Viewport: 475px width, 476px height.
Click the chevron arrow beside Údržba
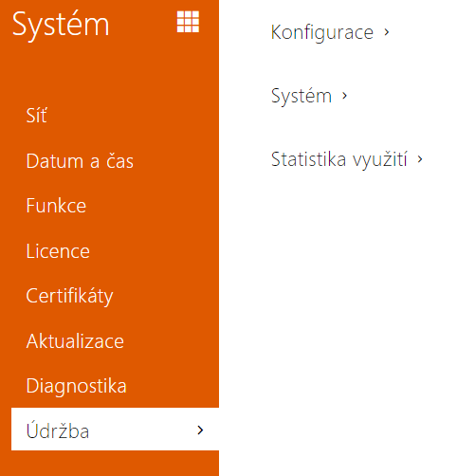pos(200,430)
